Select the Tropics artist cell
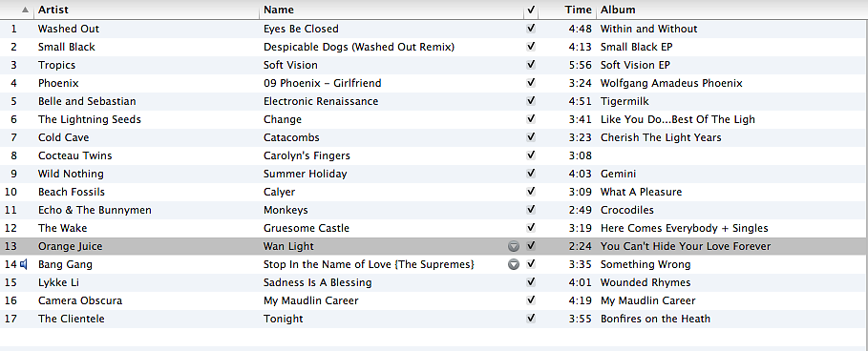This screenshot has height=351, width=868. 56,65
